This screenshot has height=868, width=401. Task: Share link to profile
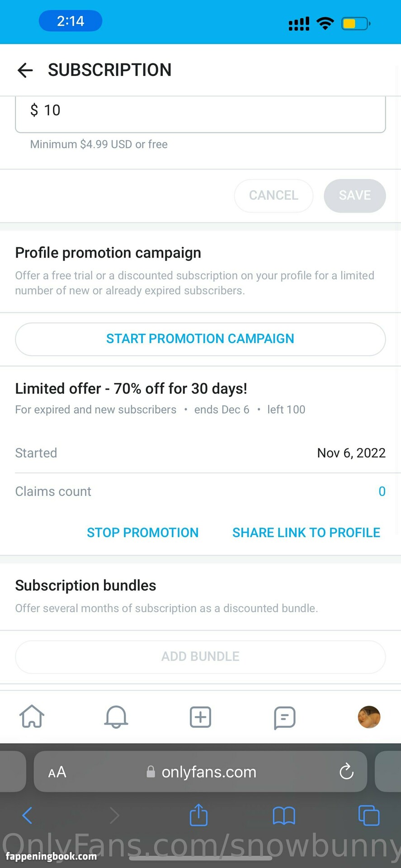click(306, 533)
